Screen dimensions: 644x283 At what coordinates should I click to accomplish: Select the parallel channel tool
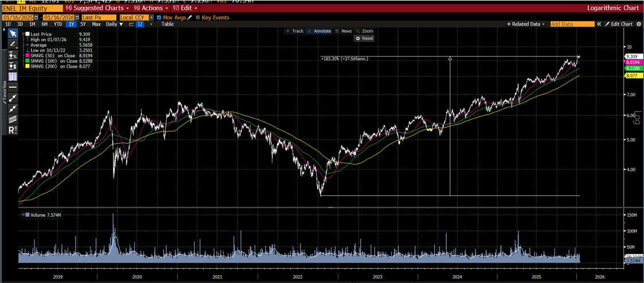13,119
